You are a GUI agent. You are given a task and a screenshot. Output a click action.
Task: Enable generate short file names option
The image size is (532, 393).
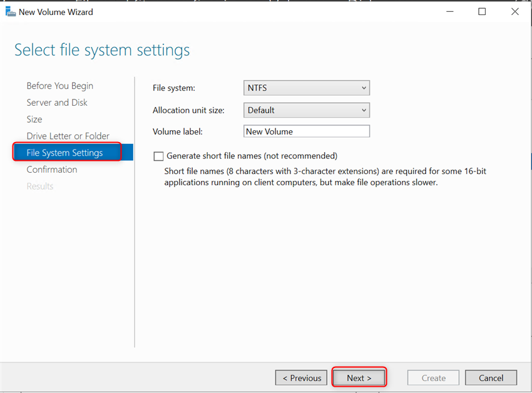point(158,156)
